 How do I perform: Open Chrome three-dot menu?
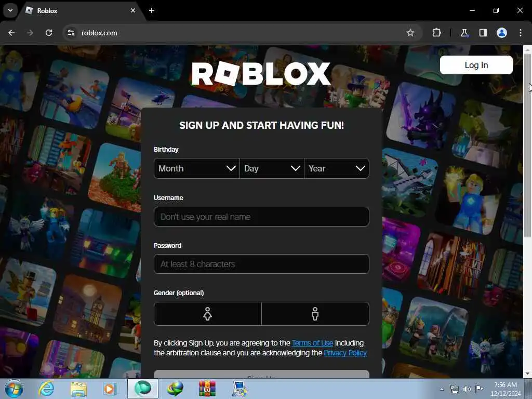tap(521, 33)
